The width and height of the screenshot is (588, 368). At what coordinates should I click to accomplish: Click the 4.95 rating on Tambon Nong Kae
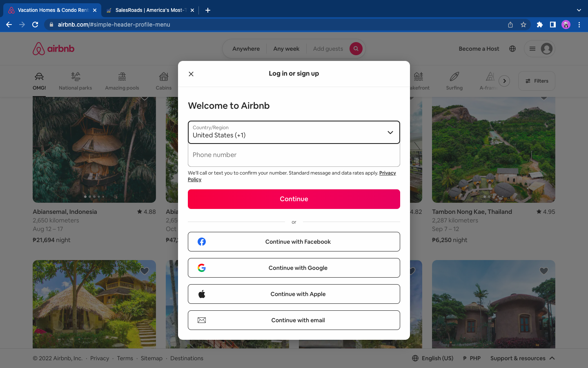coord(546,212)
